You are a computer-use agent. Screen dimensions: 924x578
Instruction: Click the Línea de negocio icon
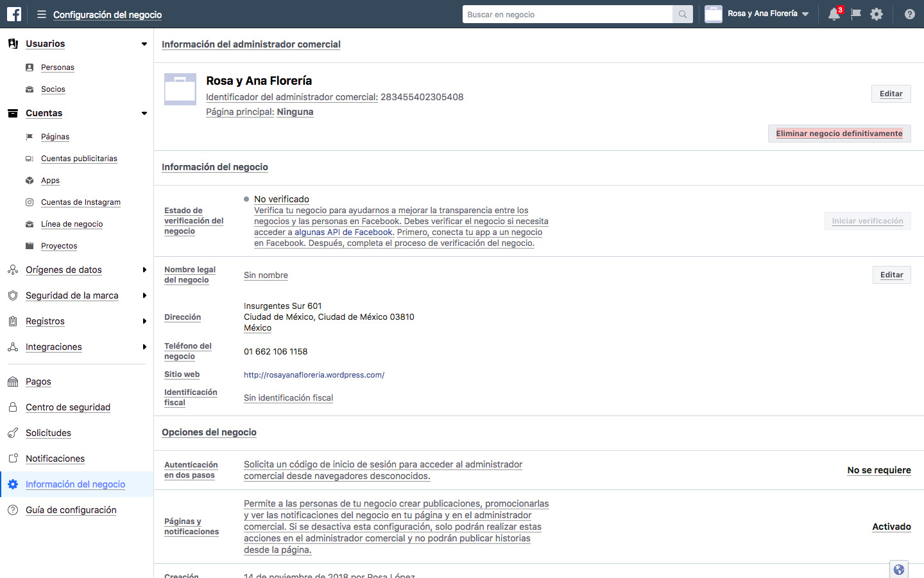[30, 224]
